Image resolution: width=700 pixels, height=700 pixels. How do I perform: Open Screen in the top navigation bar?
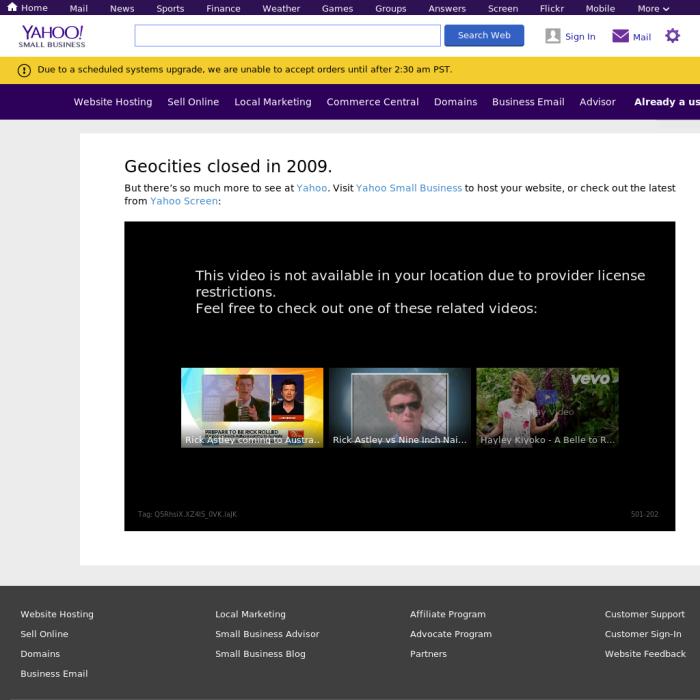tap(503, 8)
